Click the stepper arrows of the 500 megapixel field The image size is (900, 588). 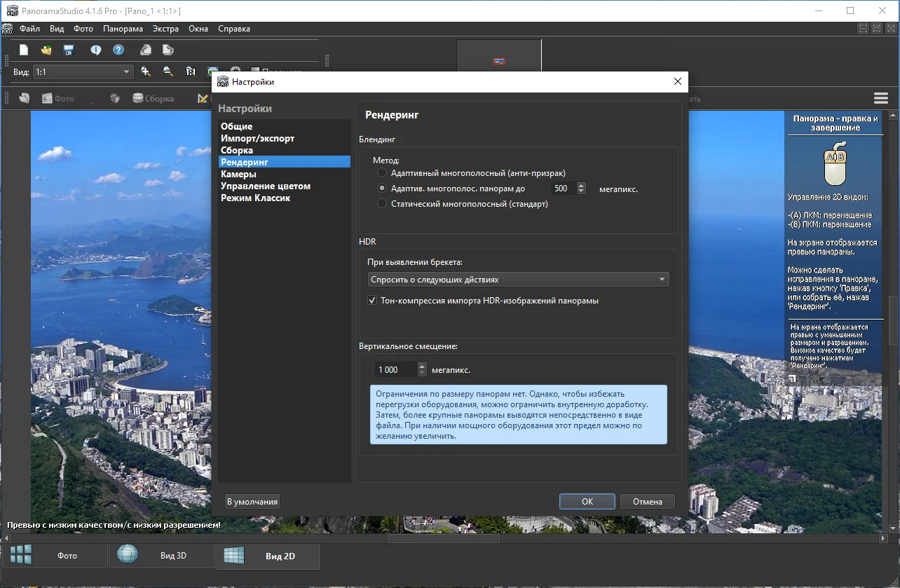[581, 189]
